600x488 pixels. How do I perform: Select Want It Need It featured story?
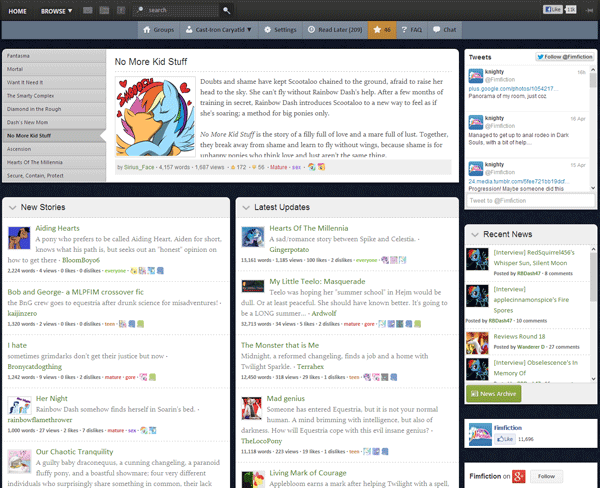click(x=54, y=82)
